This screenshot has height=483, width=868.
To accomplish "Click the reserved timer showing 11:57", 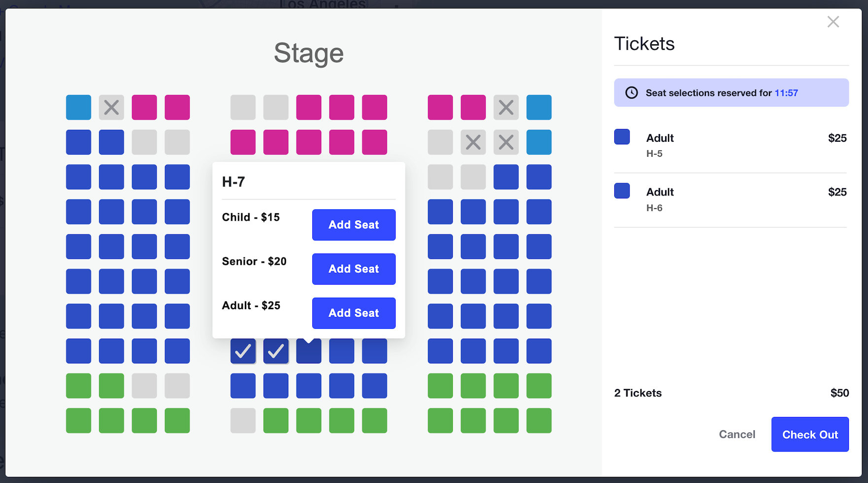I will click(786, 93).
